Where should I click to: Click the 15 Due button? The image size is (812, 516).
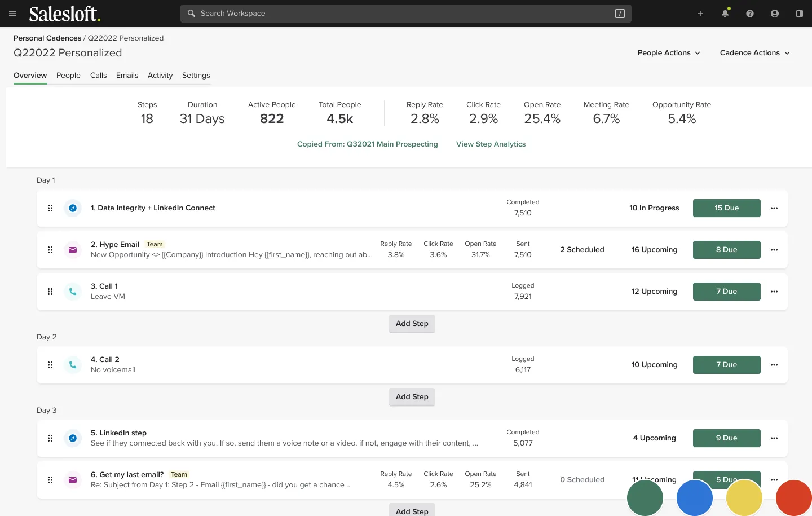click(726, 208)
